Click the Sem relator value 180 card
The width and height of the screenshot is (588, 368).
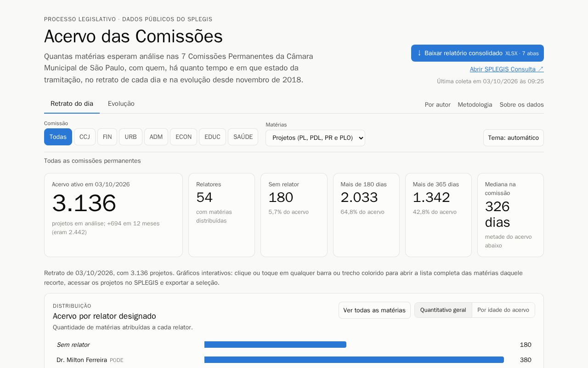(x=281, y=197)
